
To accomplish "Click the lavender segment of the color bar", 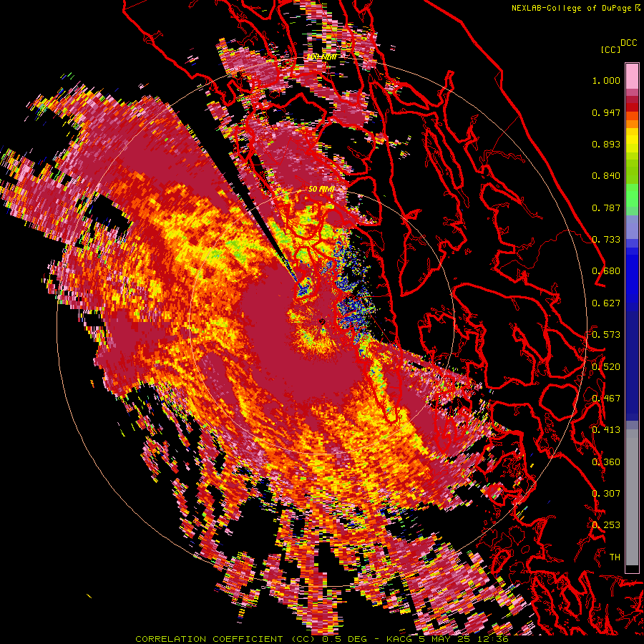I will (x=632, y=227).
